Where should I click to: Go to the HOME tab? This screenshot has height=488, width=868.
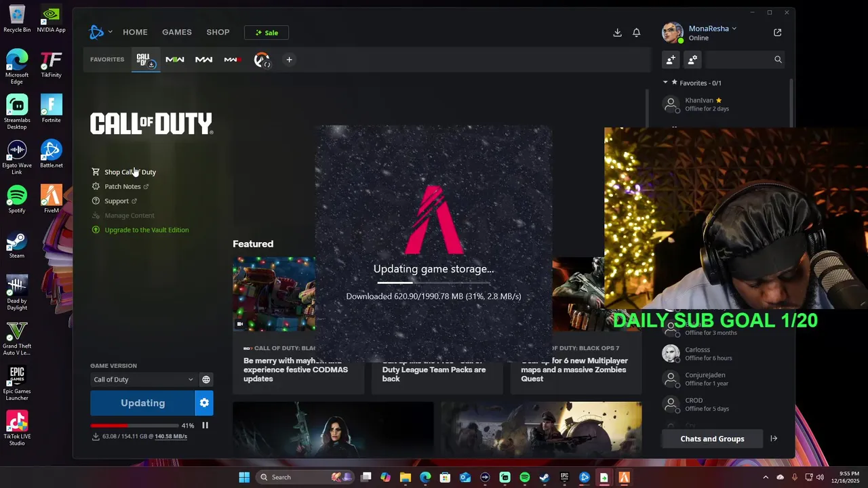[x=135, y=32]
